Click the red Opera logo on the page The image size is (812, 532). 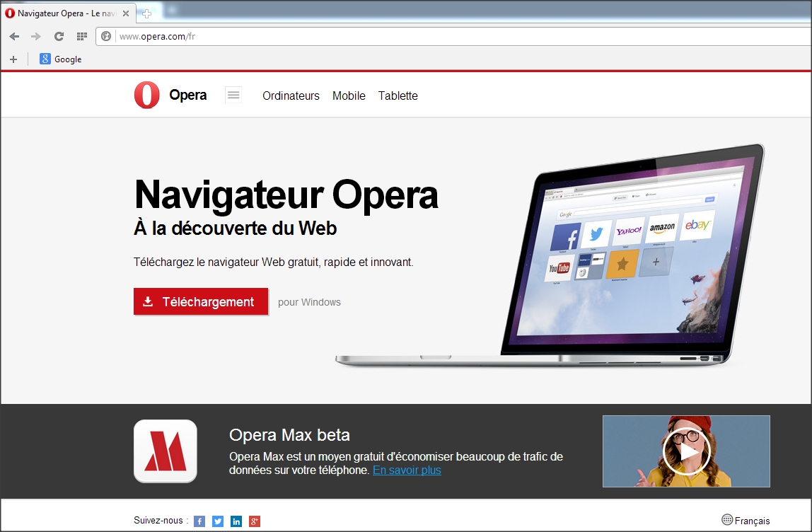click(147, 95)
